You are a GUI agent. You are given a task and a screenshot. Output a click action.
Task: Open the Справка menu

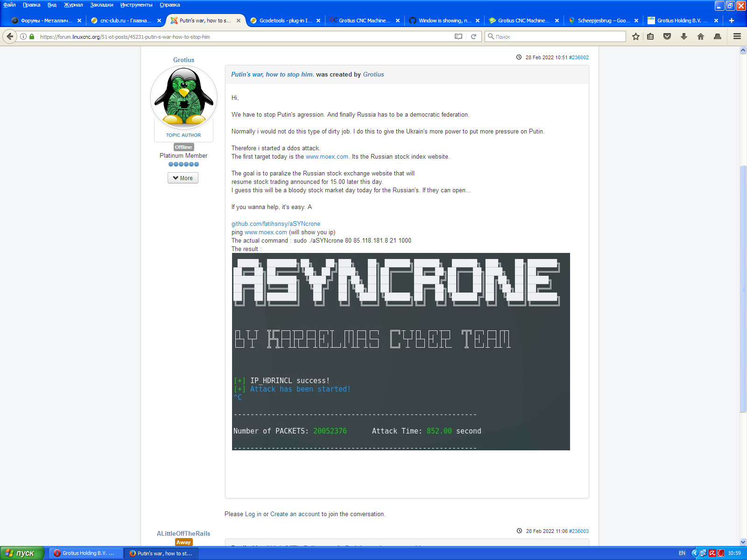170,5
